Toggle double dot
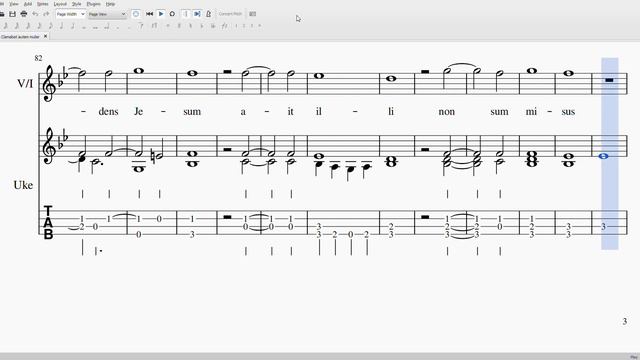 [x=129, y=27]
